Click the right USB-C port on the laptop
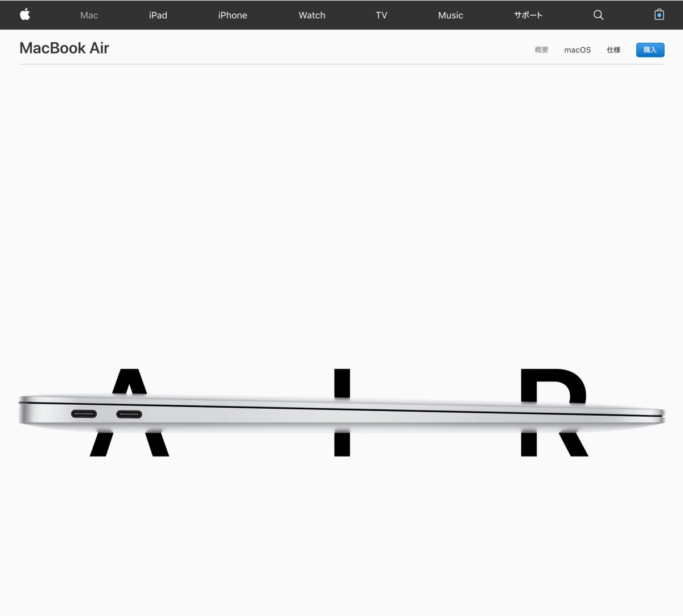Viewport: 683px width, 616px height. pos(129,414)
